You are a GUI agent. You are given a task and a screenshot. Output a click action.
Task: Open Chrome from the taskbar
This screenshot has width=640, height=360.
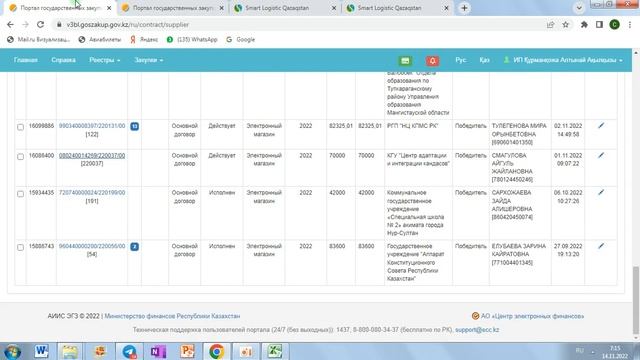tap(216, 351)
